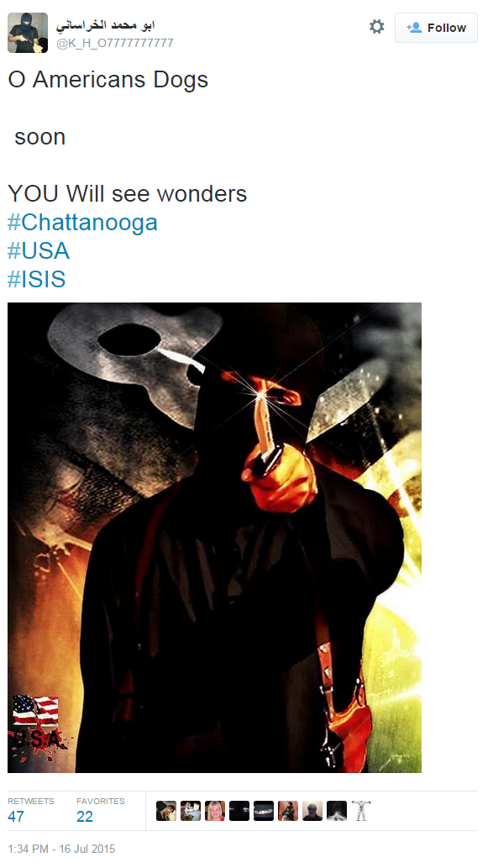Click the @K_H_O7777777777 handle
Image resolution: width=493 pixels, height=868 pixels.
[x=114, y=43]
